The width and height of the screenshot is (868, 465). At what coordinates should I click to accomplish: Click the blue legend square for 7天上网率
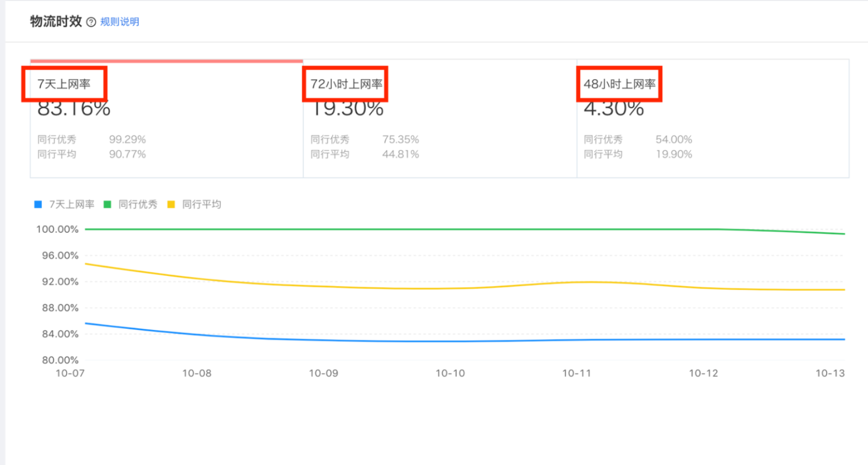(38, 205)
